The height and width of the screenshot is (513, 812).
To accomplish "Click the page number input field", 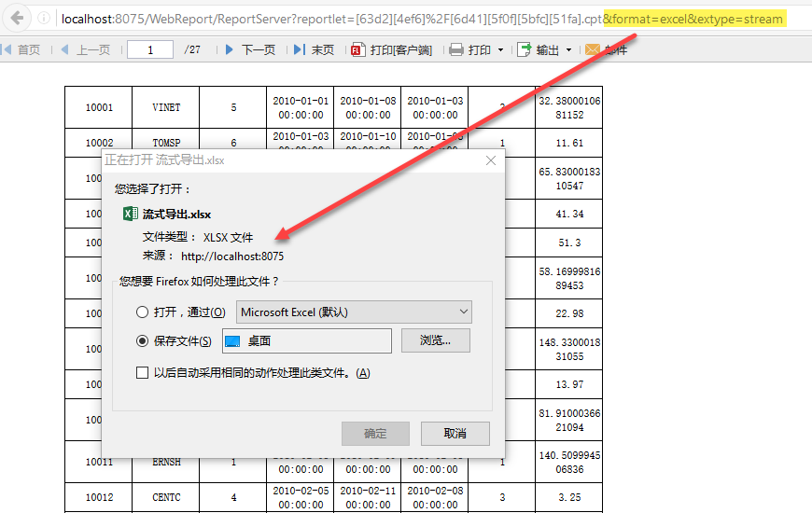I will tap(150, 49).
